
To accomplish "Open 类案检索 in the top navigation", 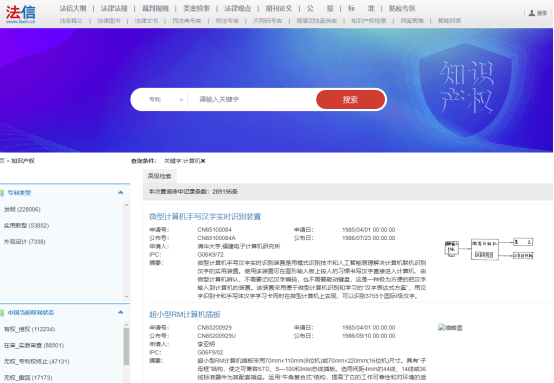I will point(196,8).
